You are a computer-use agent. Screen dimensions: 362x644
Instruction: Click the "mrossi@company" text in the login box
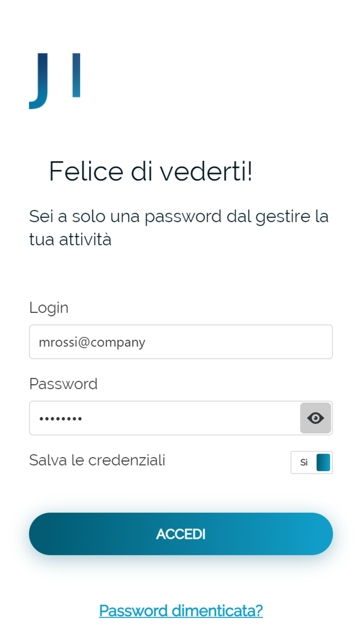pos(92,342)
